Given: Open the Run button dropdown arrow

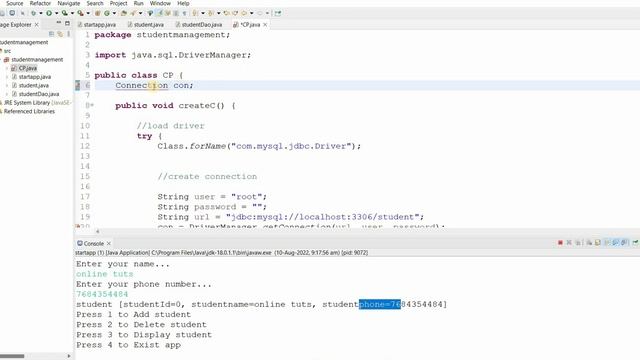Looking at the screenshot, I should [56, 13].
